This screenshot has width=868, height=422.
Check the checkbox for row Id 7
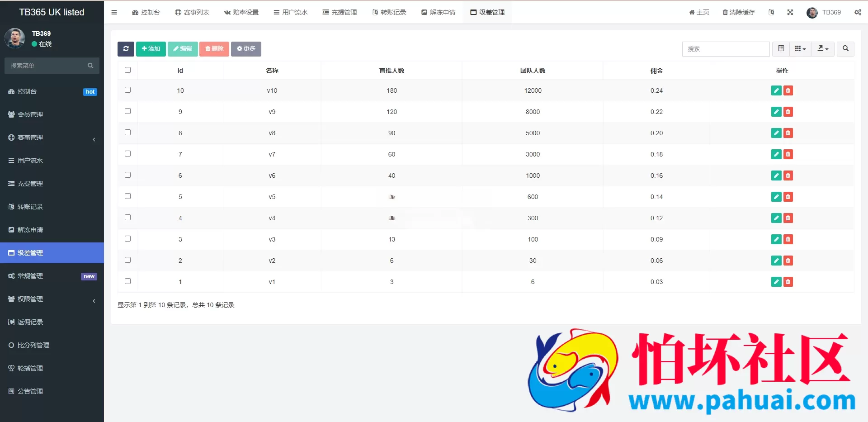coord(127,154)
